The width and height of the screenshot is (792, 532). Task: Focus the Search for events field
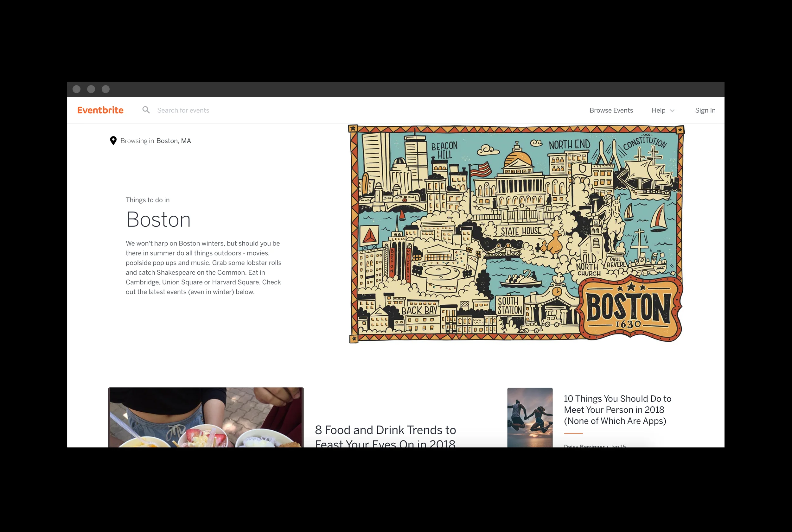(x=183, y=110)
